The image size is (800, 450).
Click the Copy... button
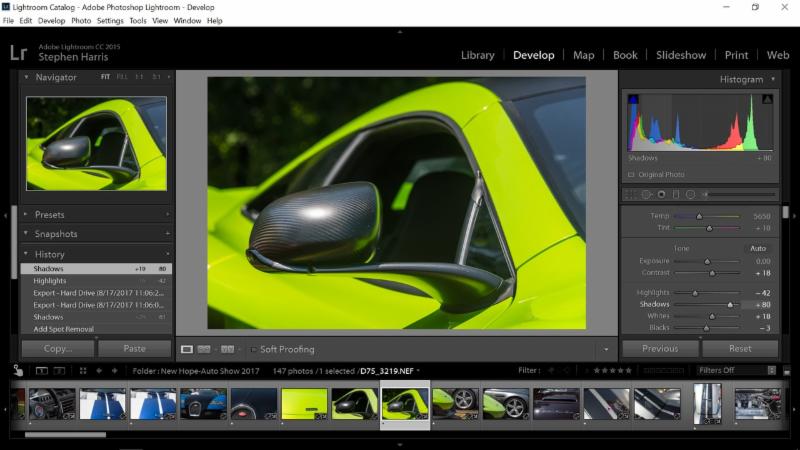point(58,349)
